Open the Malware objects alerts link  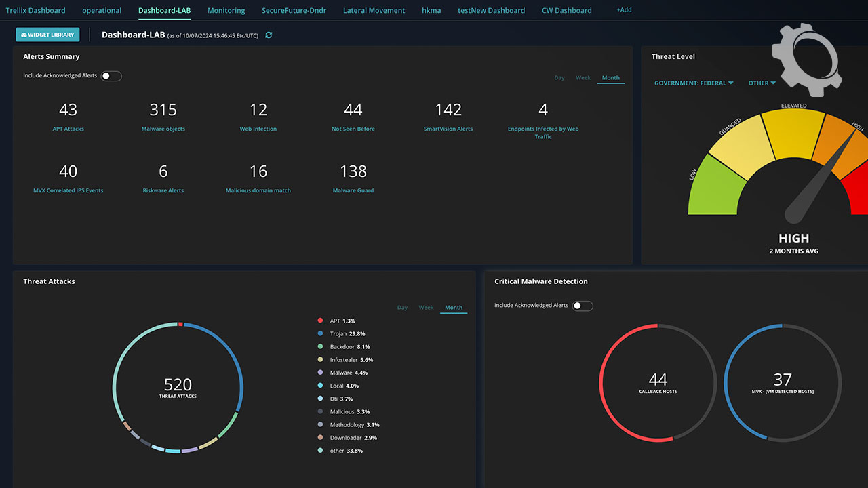tap(163, 129)
